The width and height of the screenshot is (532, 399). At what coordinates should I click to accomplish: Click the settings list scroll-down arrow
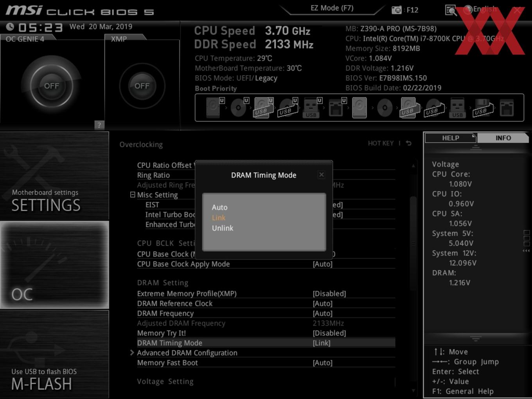[x=413, y=390]
